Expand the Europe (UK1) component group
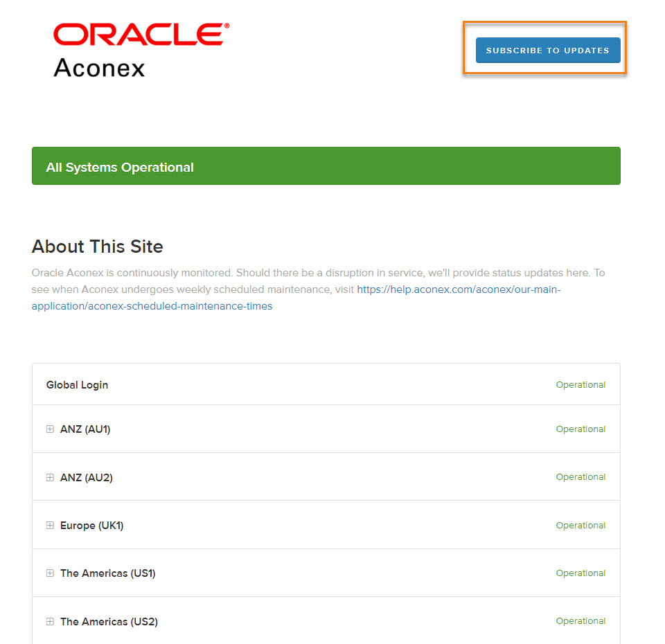Screen dimensions: 665x644 pyautogui.click(x=50, y=526)
